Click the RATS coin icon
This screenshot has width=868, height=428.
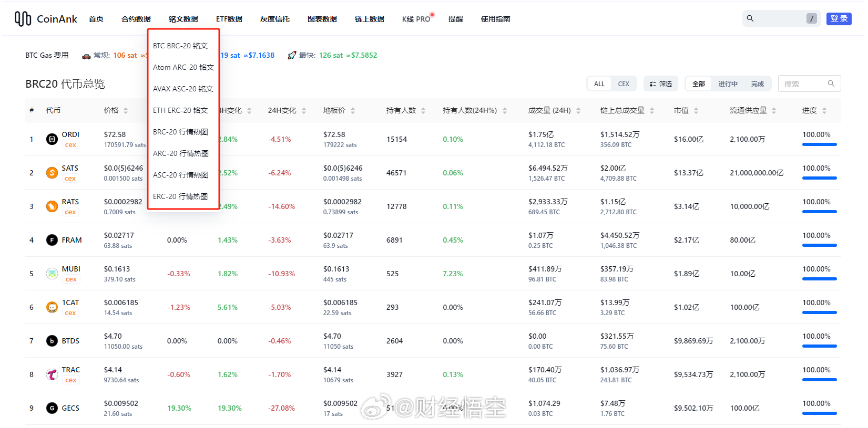(x=52, y=206)
